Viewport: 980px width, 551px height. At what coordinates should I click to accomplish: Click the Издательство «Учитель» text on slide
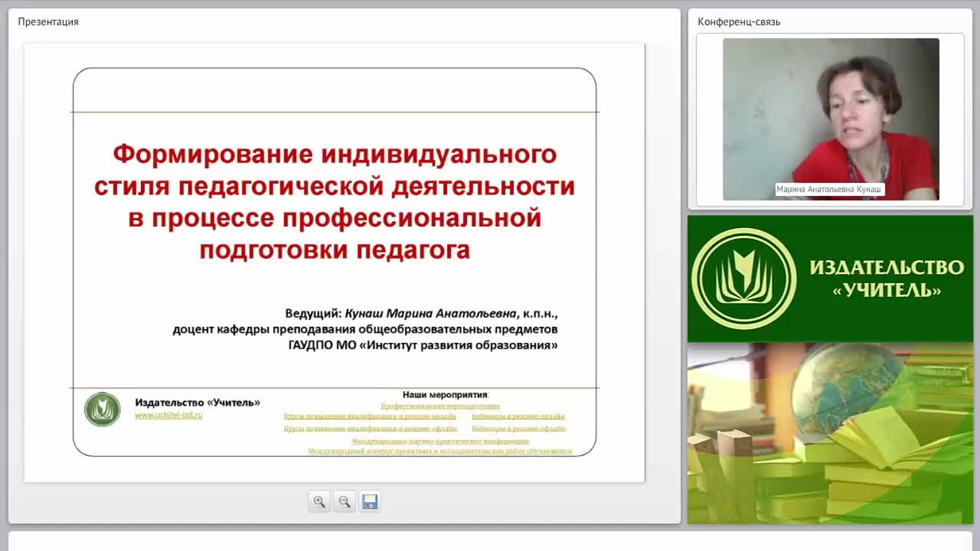coord(198,403)
